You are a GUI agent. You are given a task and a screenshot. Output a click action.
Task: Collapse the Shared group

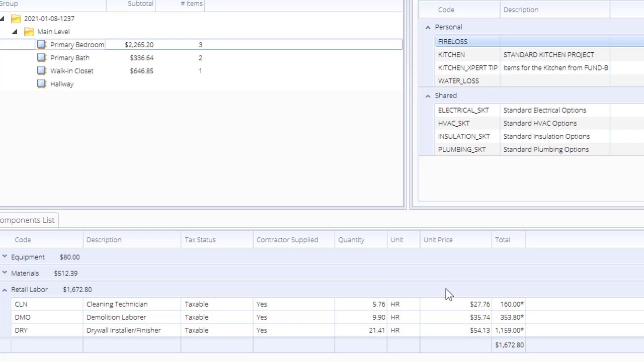pyautogui.click(x=428, y=96)
